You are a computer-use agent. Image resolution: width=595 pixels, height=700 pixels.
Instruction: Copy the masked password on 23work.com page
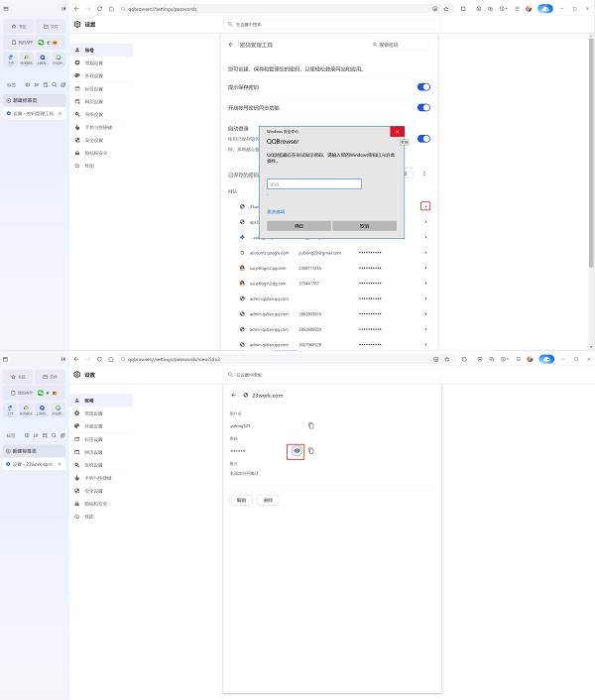tap(311, 450)
